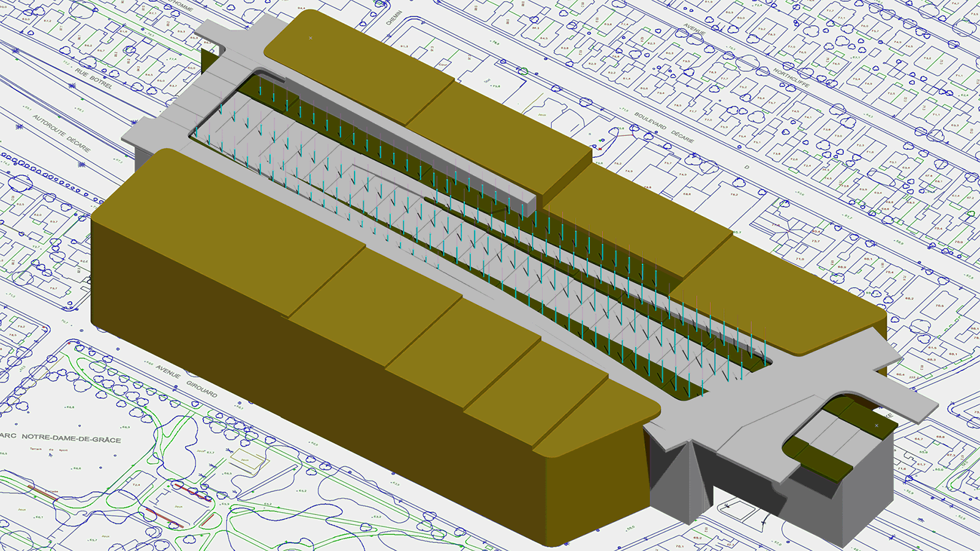This screenshot has height=551, width=980.
Task: Select the NORTHCLIFFE avenue label
Action: click(x=791, y=77)
